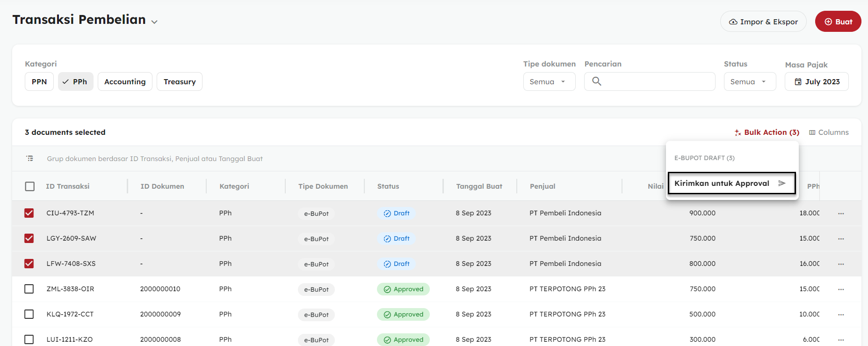Open three-dot menu for CIU-4793-TZM row

(x=841, y=213)
